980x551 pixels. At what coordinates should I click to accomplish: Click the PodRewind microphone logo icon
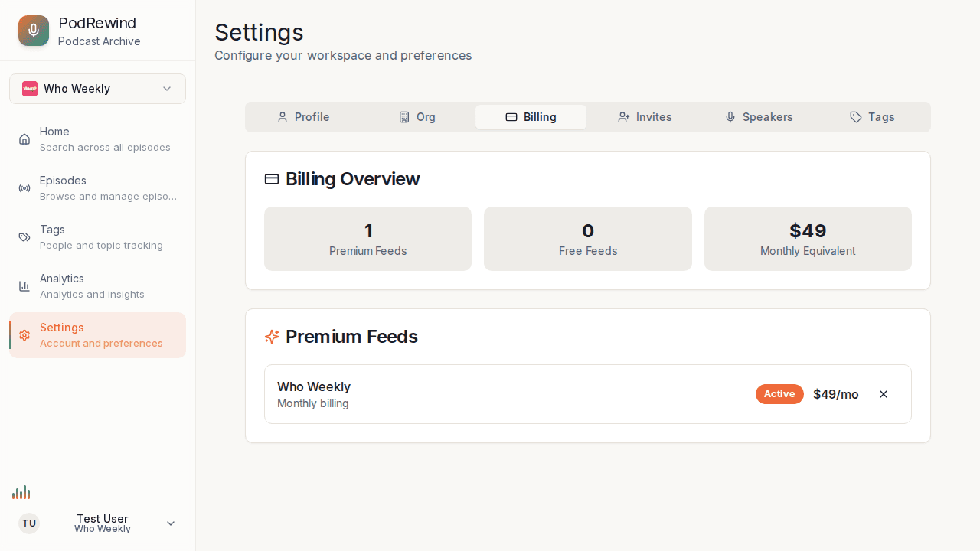tap(33, 31)
